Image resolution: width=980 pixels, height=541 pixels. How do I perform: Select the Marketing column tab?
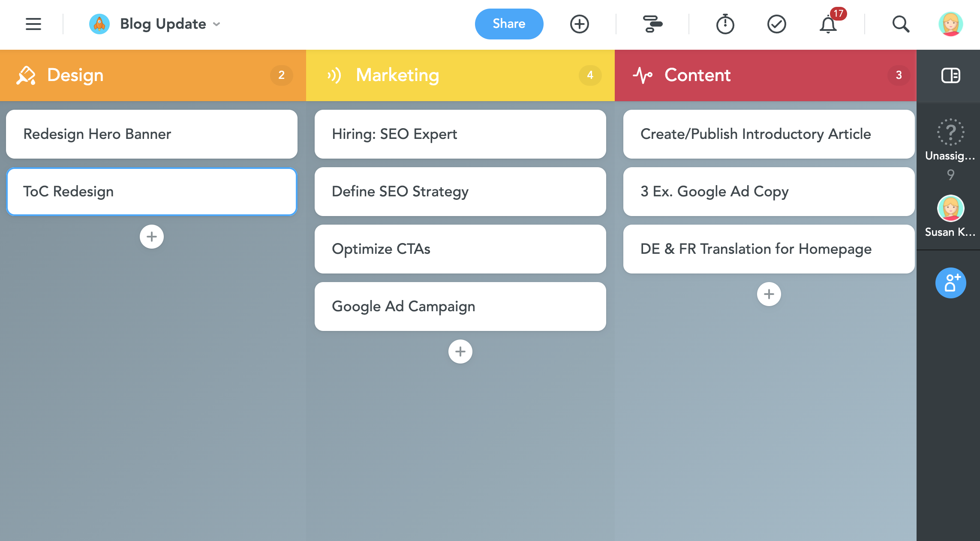(x=460, y=75)
